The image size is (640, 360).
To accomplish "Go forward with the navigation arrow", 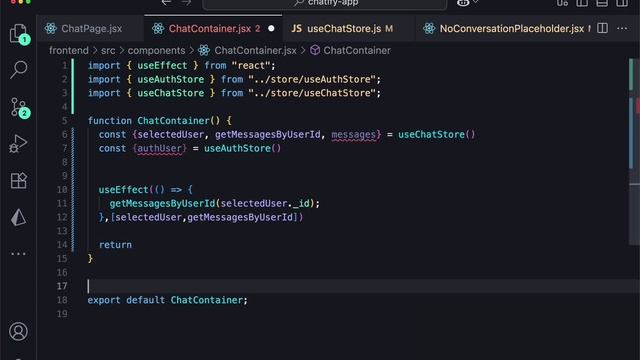I will click(186, 3).
